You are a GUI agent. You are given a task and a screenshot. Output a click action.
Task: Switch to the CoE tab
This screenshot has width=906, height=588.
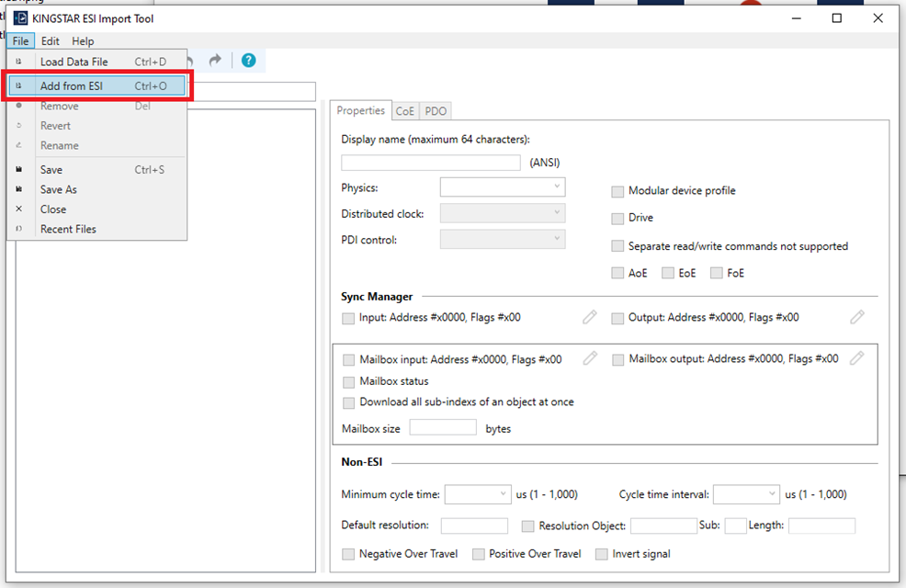(x=405, y=111)
